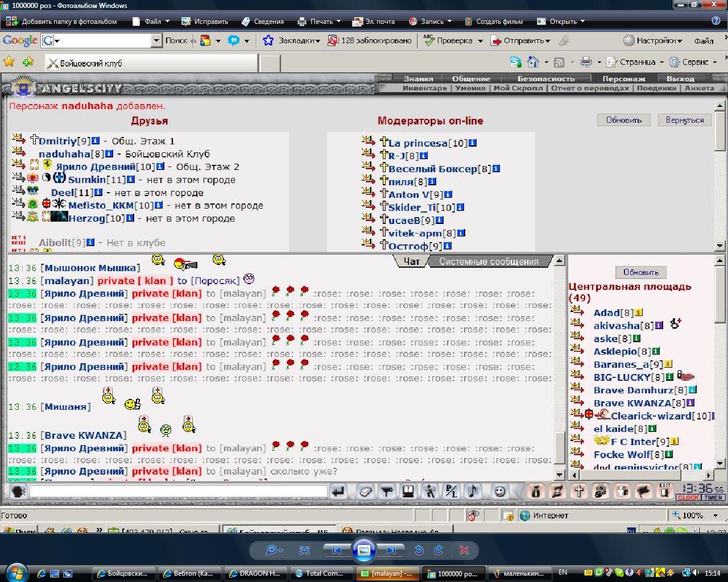Open the Открыть dropdown
This screenshot has height=582, width=728.
561,22
